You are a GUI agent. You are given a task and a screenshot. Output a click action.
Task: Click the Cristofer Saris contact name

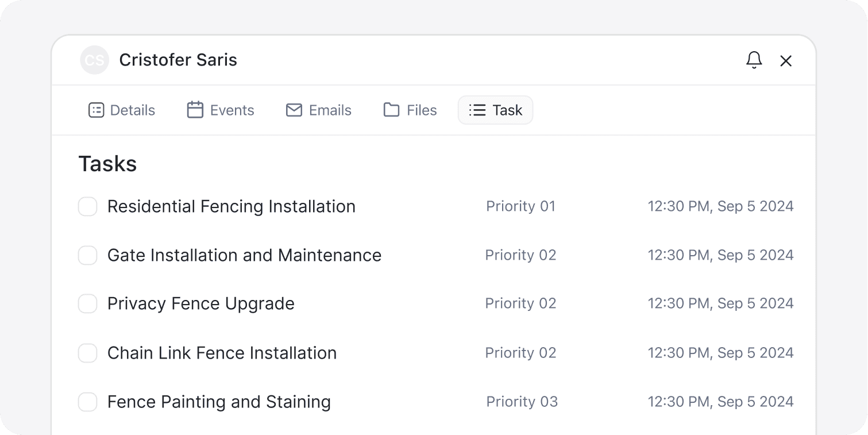coord(178,60)
